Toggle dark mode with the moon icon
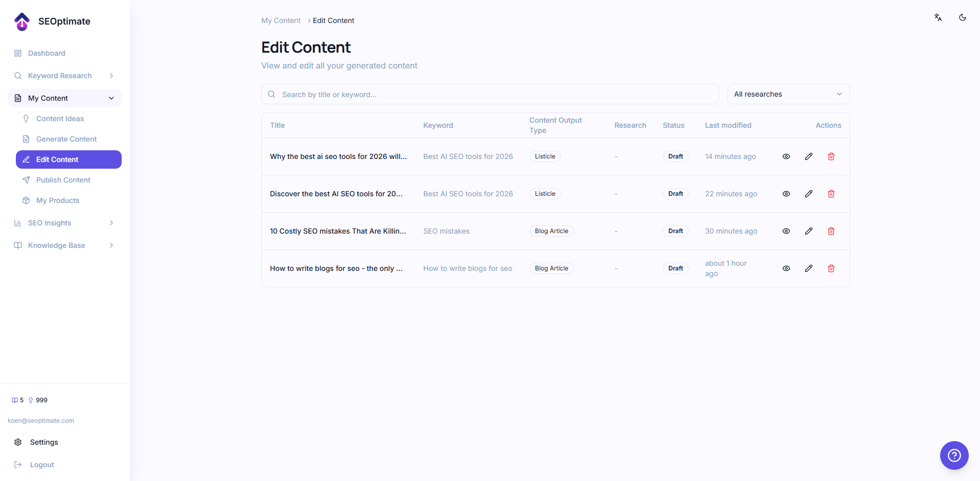980x481 pixels. pos(962,17)
